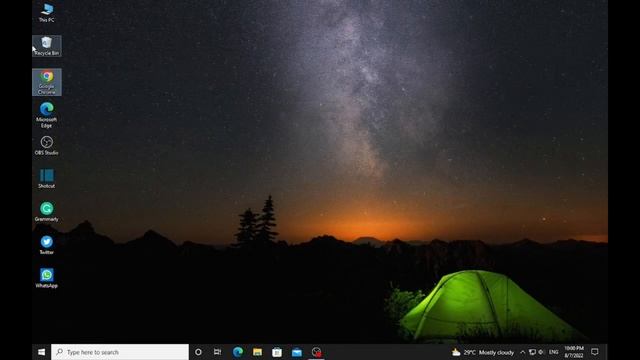Select the This PC desktop icon
640x360 pixels.
click(47, 13)
